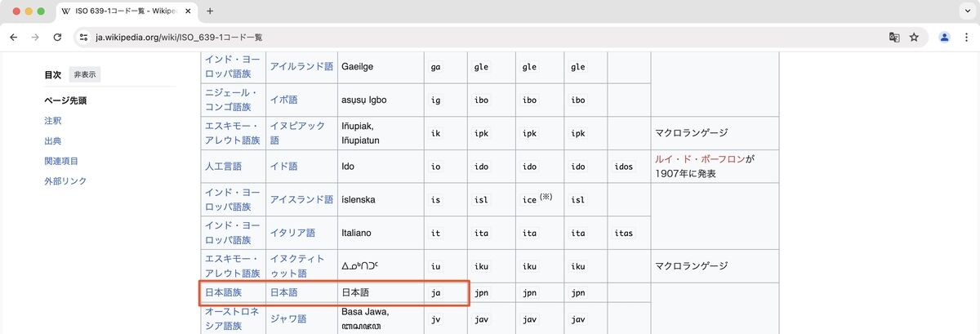Hide the table of contents with 非表示

[84, 74]
